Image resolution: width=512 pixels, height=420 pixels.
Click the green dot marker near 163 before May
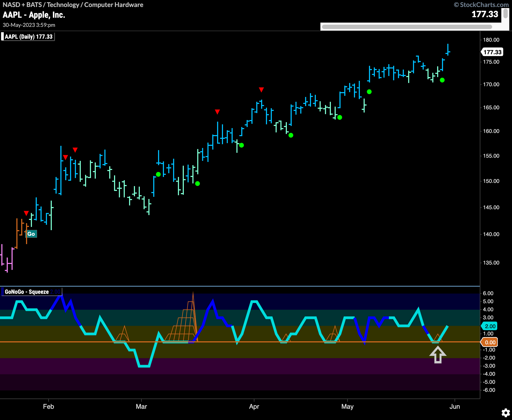click(340, 117)
